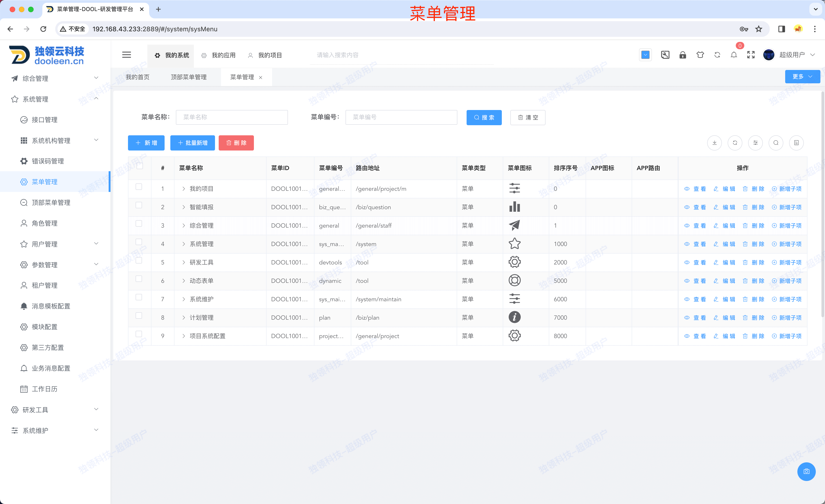
Task: Expand 综合管理 in the sidebar
Action: coord(55,78)
